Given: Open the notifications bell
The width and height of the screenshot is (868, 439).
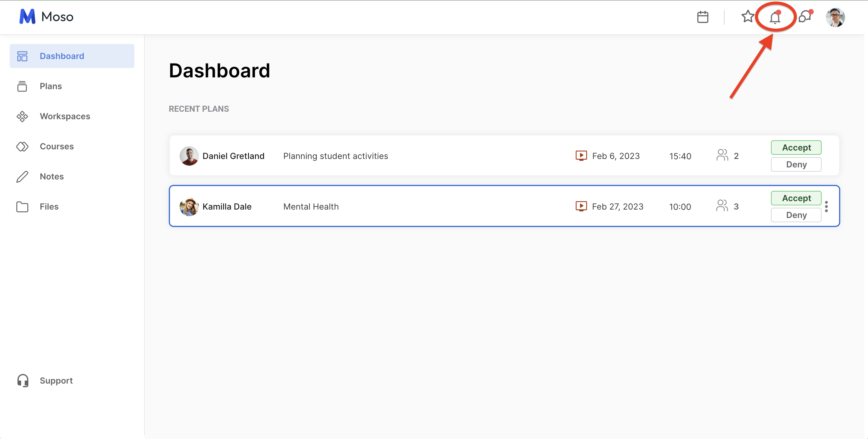Looking at the screenshot, I should [x=775, y=17].
